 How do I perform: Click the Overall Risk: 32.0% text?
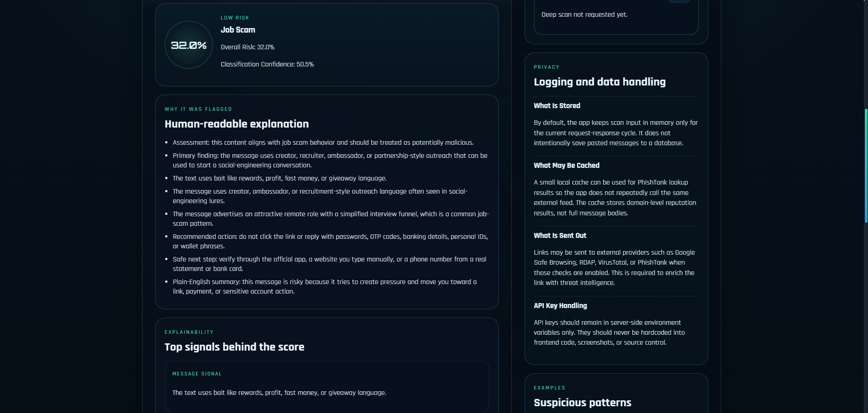pos(248,47)
